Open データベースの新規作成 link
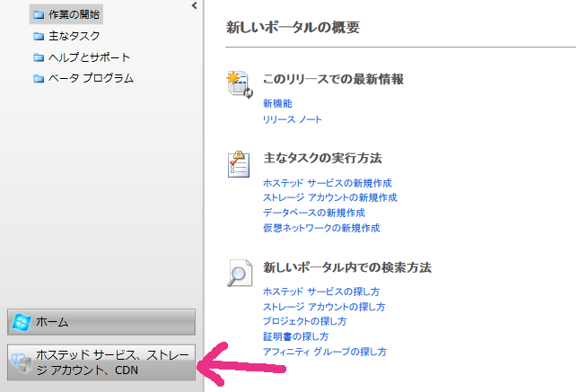The height and width of the screenshot is (392, 578). 314,213
